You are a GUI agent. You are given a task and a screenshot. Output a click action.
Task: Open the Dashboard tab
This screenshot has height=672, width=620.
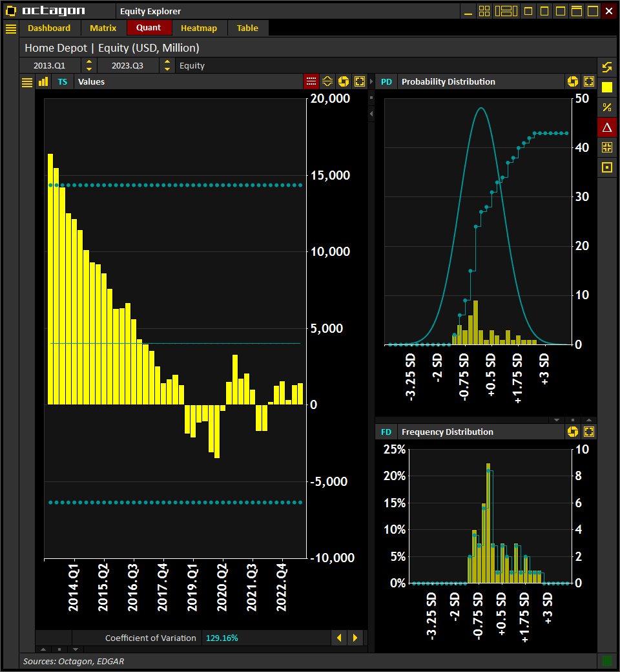click(50, 28)
